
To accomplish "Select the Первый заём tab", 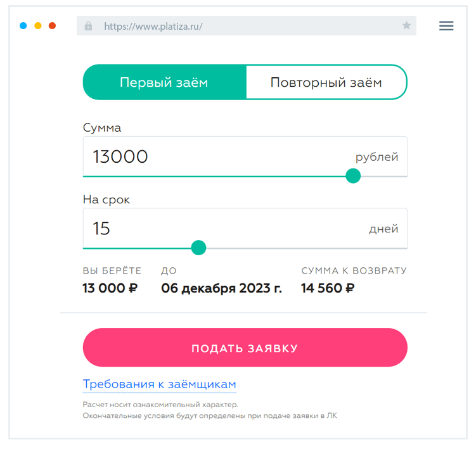I will click(164, 82).
